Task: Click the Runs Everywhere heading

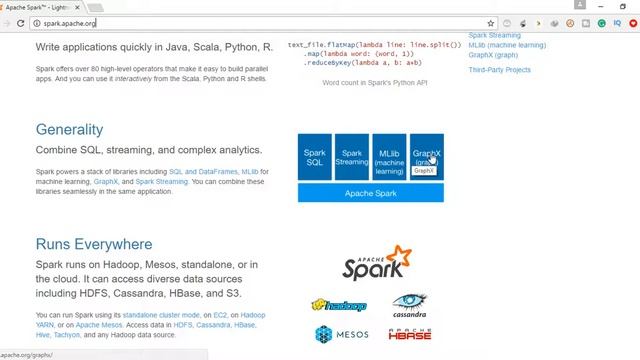Action: (x=94, y=244)
